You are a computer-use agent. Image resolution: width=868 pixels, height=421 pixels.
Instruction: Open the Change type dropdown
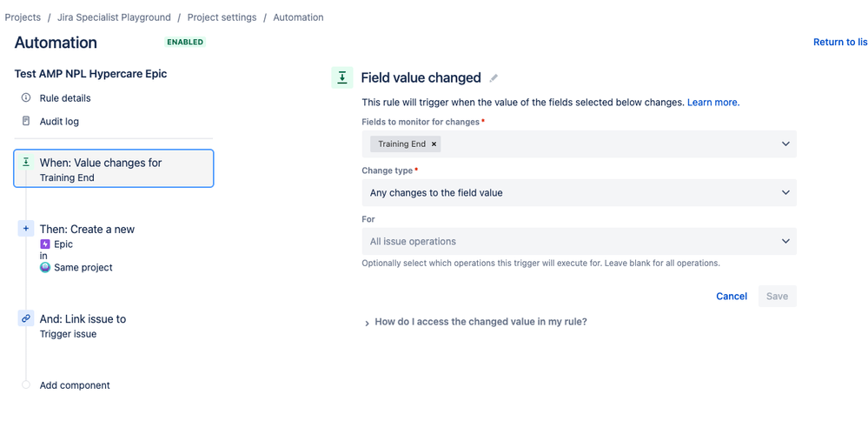785,193
